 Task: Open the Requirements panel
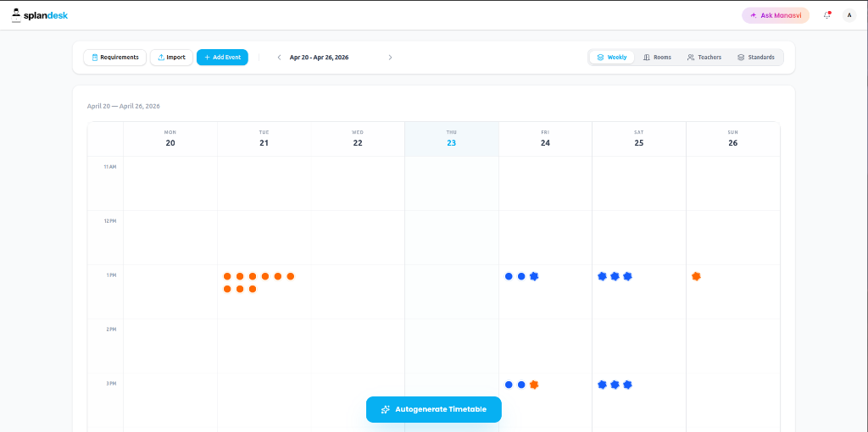point(114,58)
